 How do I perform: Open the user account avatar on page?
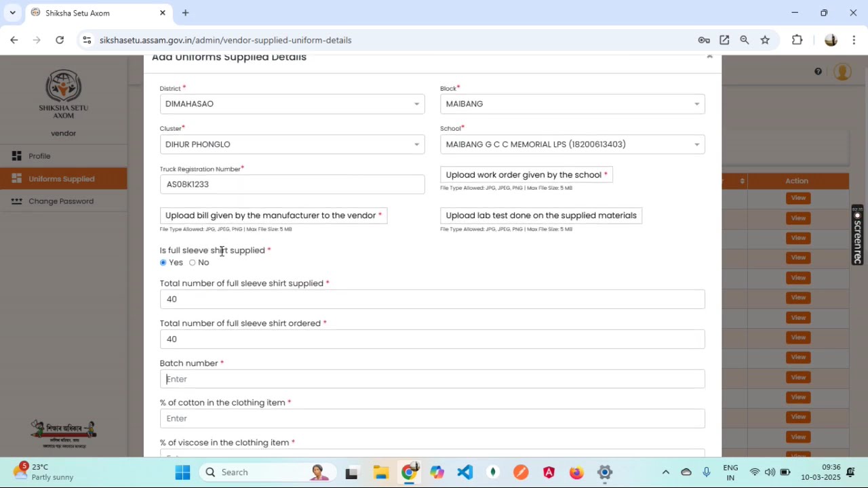pos(842,72)
